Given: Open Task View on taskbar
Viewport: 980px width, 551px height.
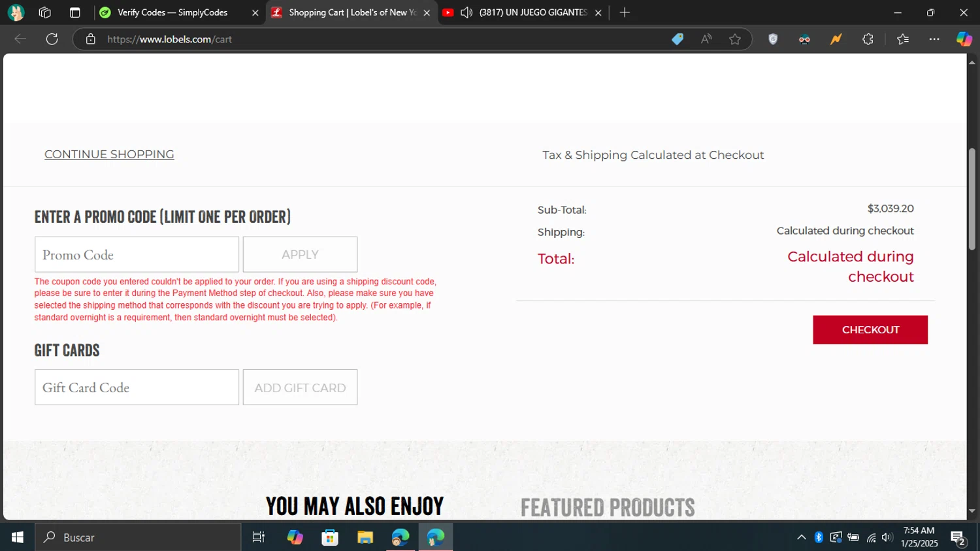Looking at the screenshot, I should pos(259,537).
